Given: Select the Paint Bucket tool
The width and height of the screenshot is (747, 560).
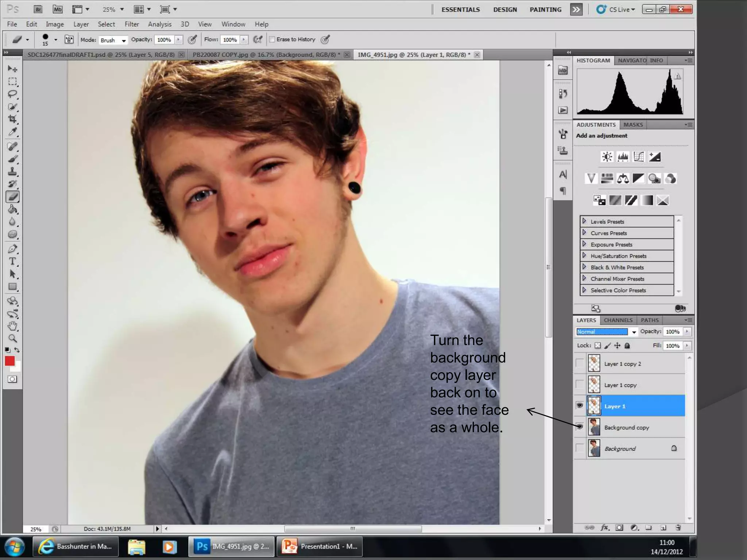Looking at the screenshot, I should coord(12,209).
